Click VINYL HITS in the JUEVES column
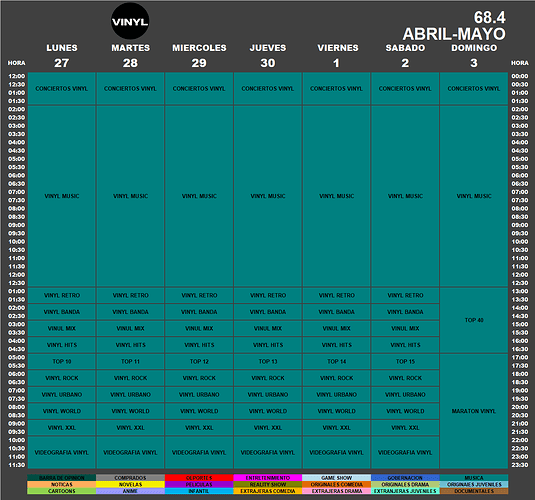 268,345
